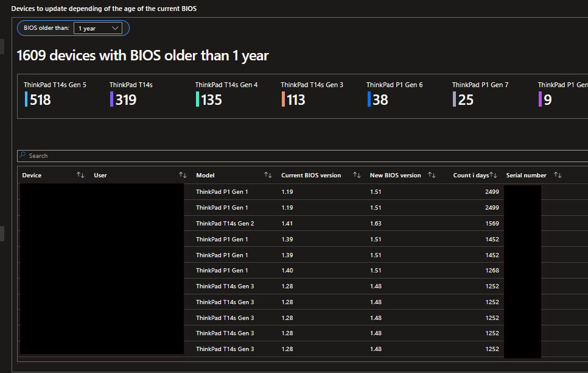The height and width of the screenshot is (373, 588).
Task: Click the 'BIOS older than:' label
Action: pos(46,28)
